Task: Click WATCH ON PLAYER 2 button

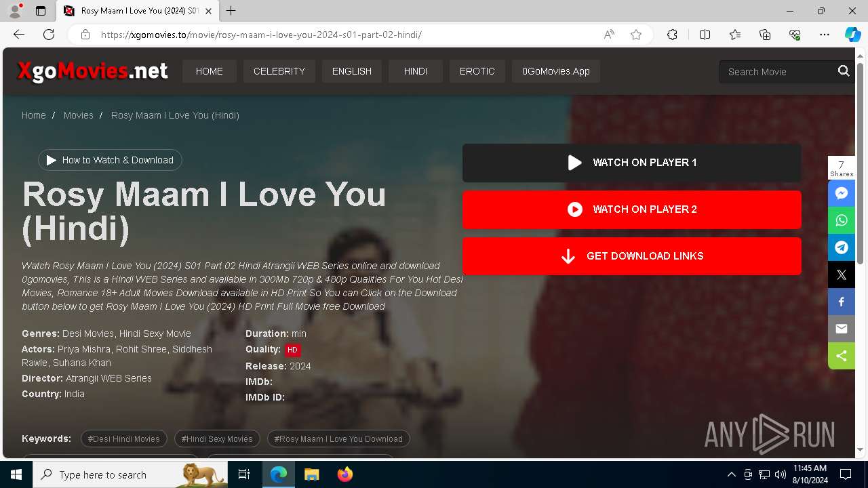Action: (x=632, y=209)
